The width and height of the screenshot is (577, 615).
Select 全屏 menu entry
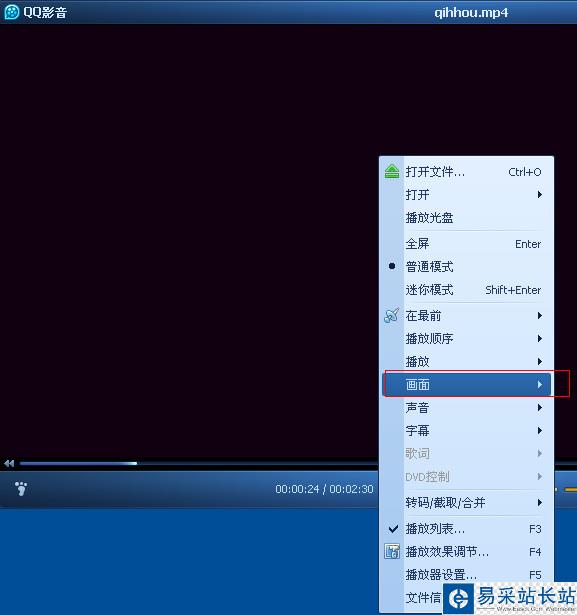(x=466, y=244)
